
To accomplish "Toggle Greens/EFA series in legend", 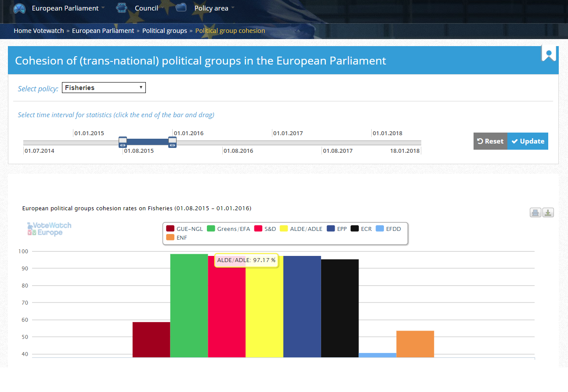I will pos(228,229).
